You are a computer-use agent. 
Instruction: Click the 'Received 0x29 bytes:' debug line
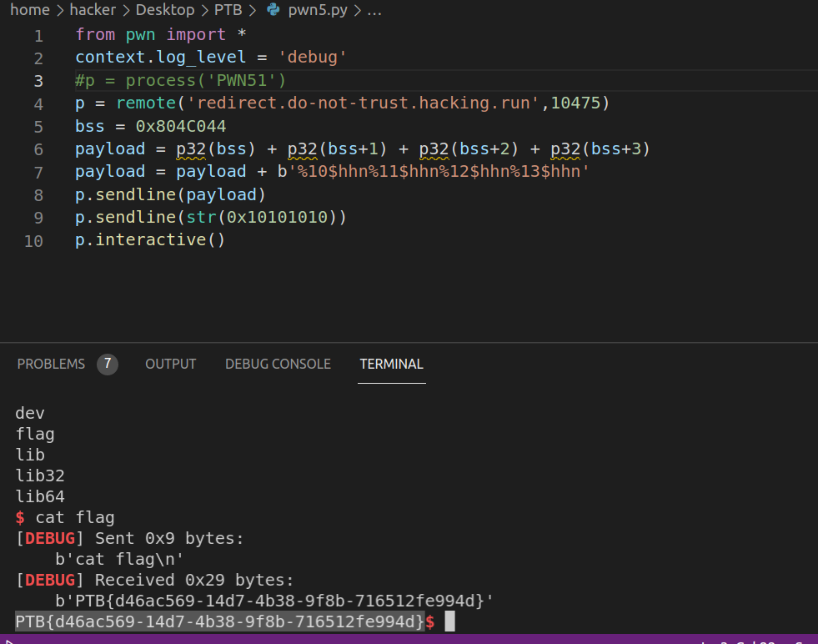point(194,581)
